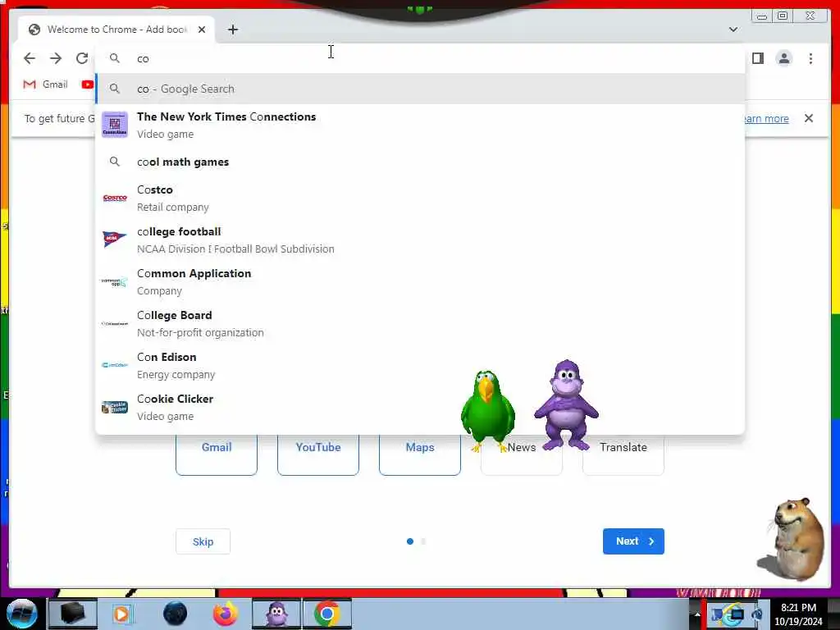The image size is (840, 630).
Task: Click the address bar containing 'co'
Action: pos(420,58)
